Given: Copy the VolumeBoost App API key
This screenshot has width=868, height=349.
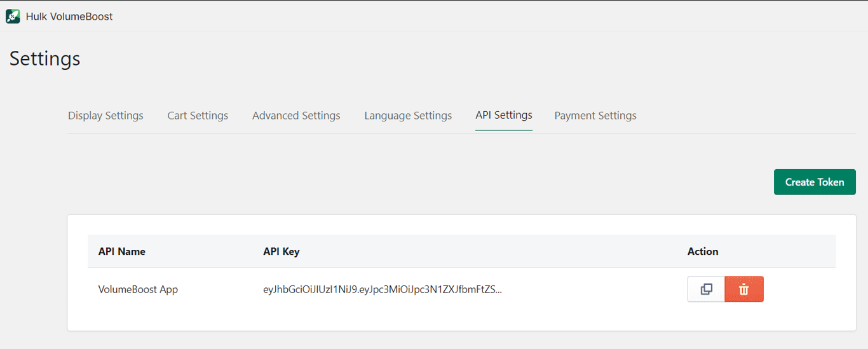Looking at the screenshot, I should point(706,289).
